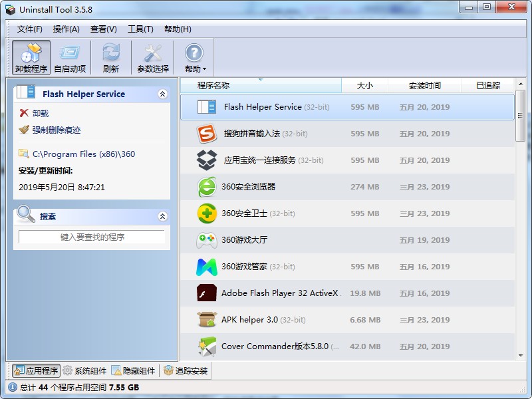The image size is (532, 399).
Task: Collapse the Flash Helper Service panel
Action: pyautogui.click(x=162, y=94)
